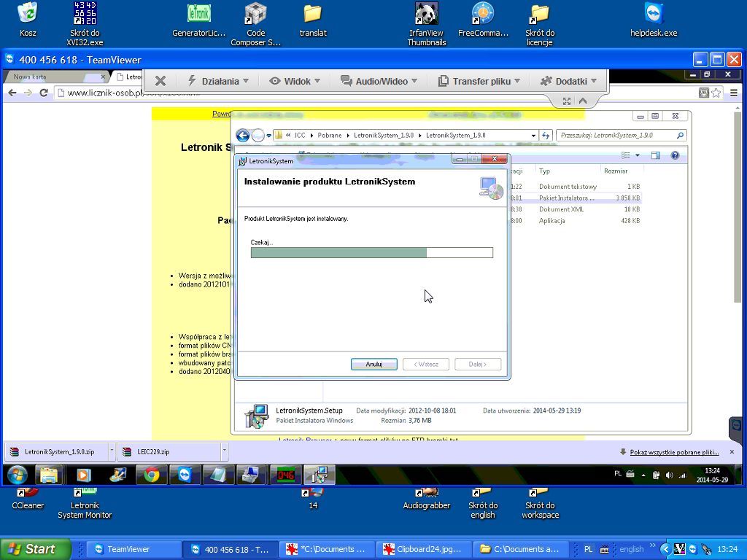This screenshot has height=560, width=747.
Task: Open the Explorer help icon
Action: (675, 155)
